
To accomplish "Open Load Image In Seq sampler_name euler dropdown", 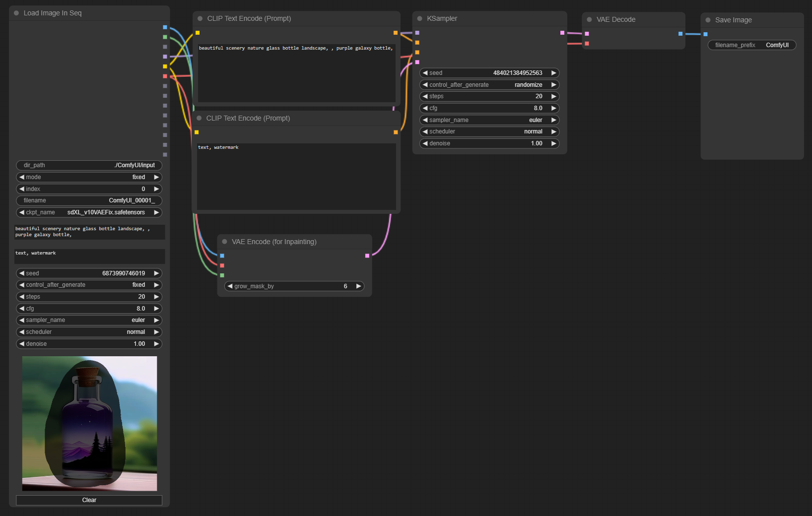I will pos(89,320).
